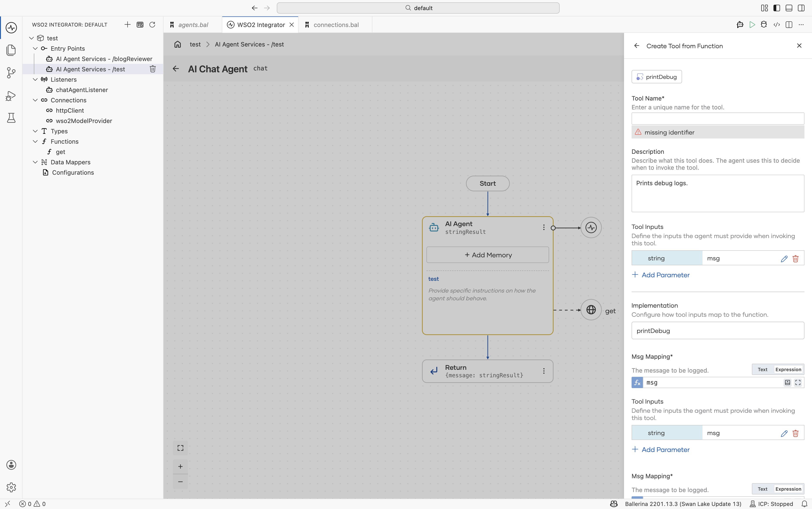Open the AI Agent node options menu
The image size is (812, 509).
[x=544, y=228]
